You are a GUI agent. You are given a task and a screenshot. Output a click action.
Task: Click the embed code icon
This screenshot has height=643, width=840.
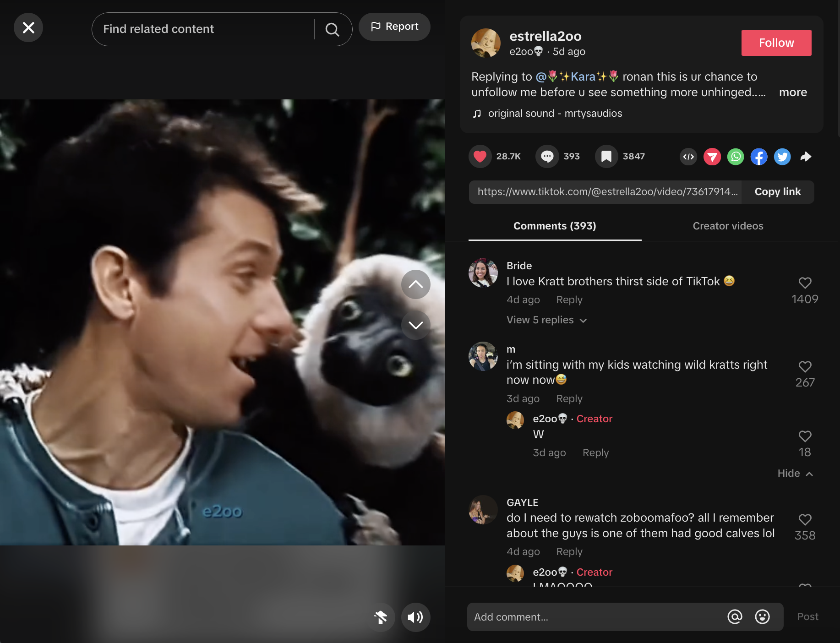688,157
